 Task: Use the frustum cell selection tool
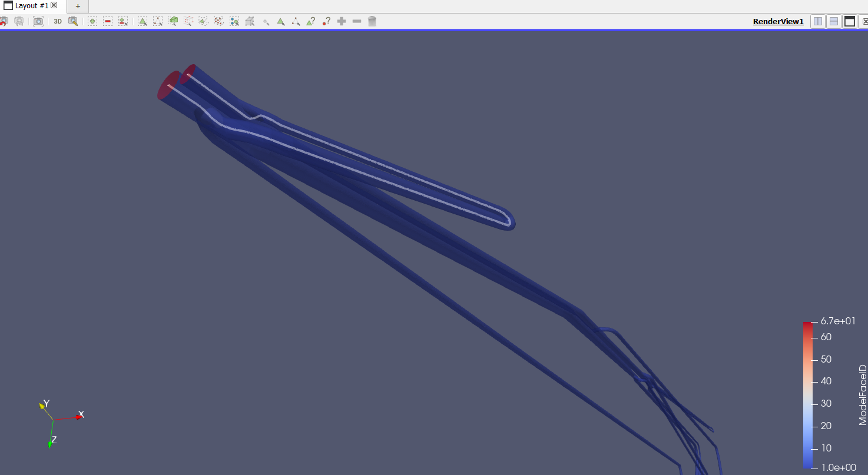tap(174, 21)
